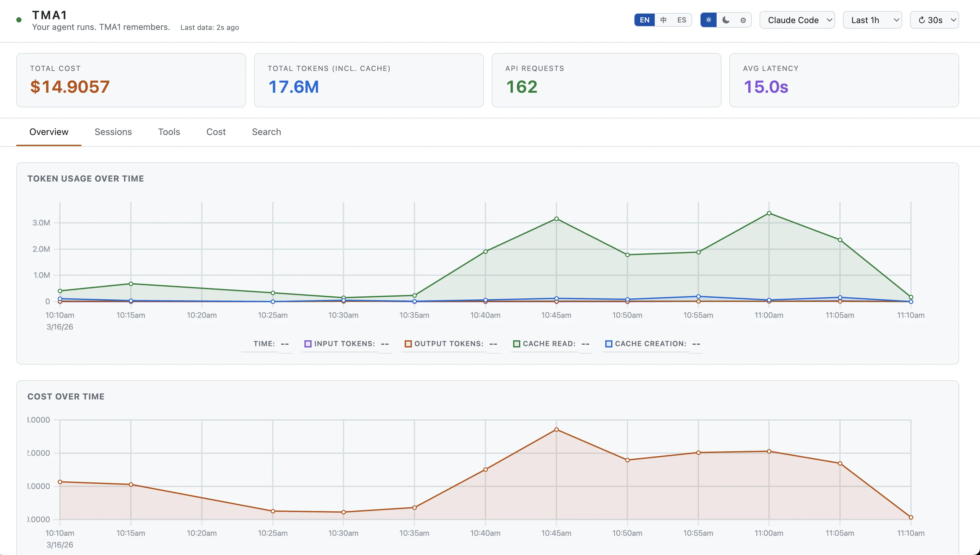Switch interface language to Spanish
Viewport: 980px width, 555px height.
click(682, 20)
